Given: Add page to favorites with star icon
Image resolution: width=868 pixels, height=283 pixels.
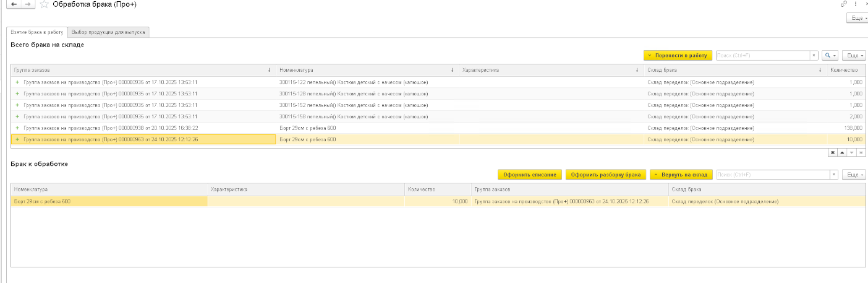Looking at the screenshot, I should point(44,4).
